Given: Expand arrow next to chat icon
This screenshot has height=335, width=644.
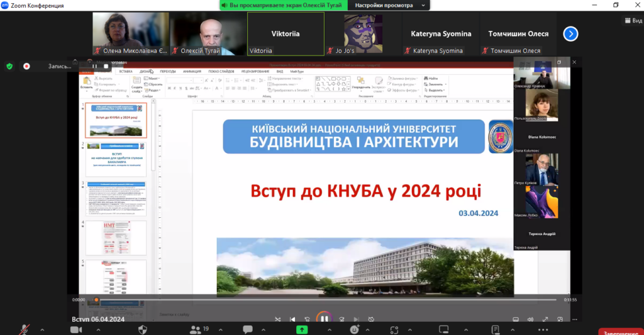Looking at the screenshot, I should click(x=264, y=330).
